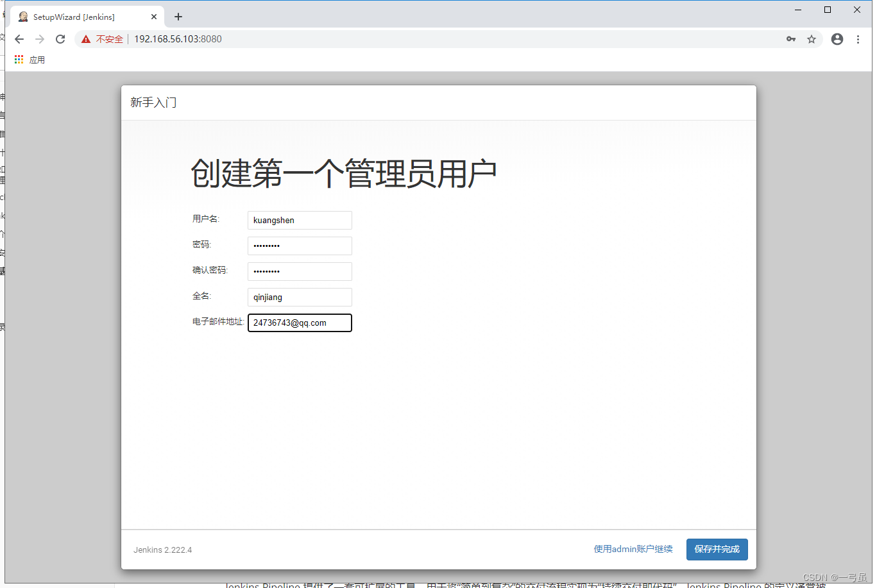Screen dimensions: 877x588
Task: Open the Chrome three-dot menu
Action: 858,39
